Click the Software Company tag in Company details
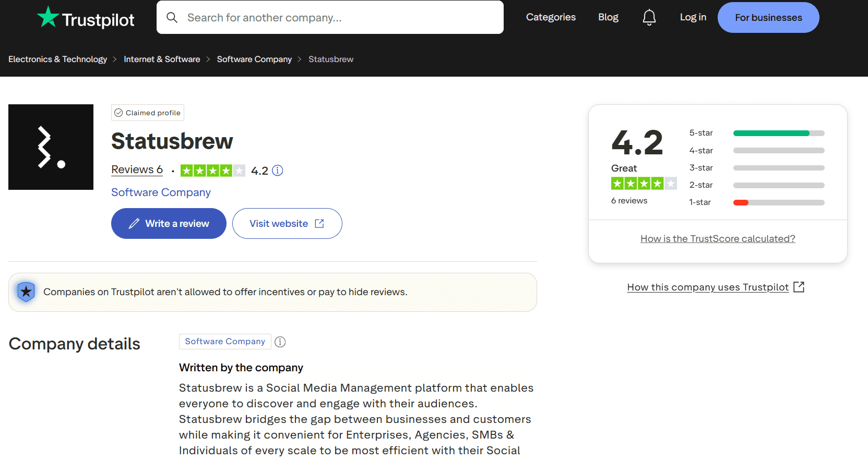The height and width of the screenshot is (461, 868). [x=225, y=341]
